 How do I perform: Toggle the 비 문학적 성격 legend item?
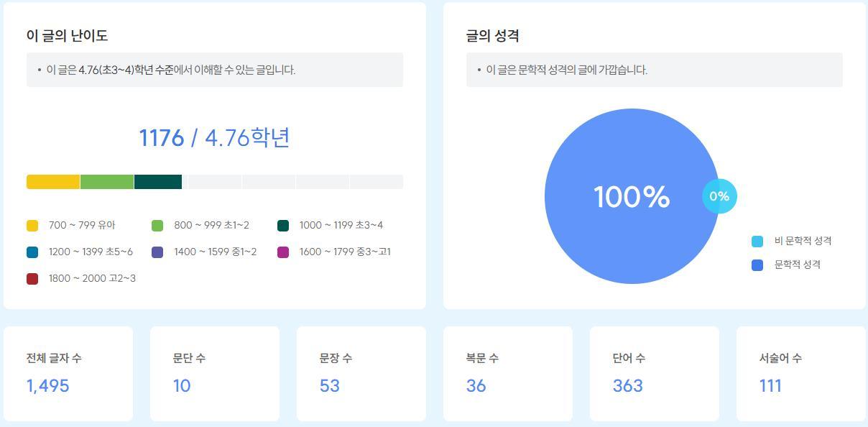point(791,241)
